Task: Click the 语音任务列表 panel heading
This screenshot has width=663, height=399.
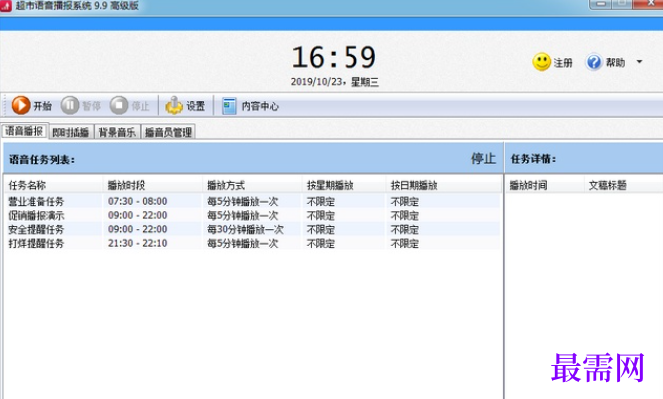Action: [42, 160]
